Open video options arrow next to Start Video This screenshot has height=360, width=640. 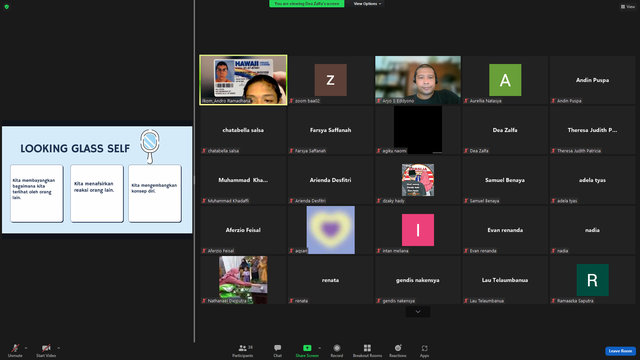[59, 348]
